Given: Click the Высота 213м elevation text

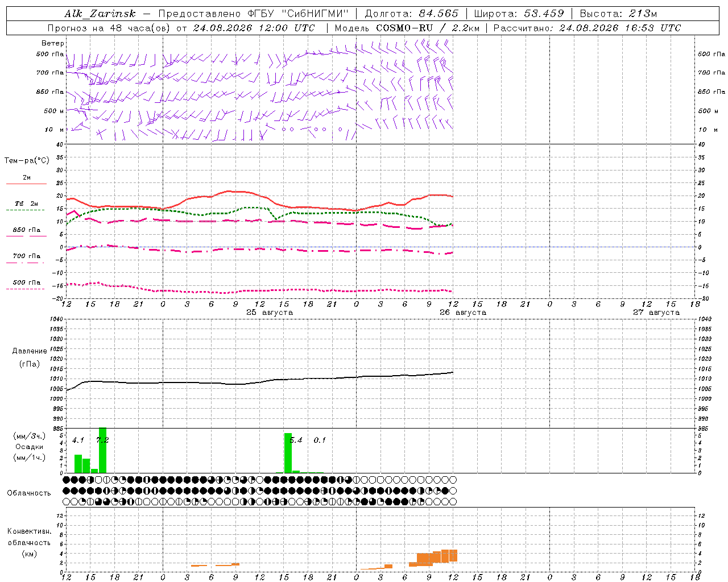Looking at the screenshot, I should pos(618,14).
